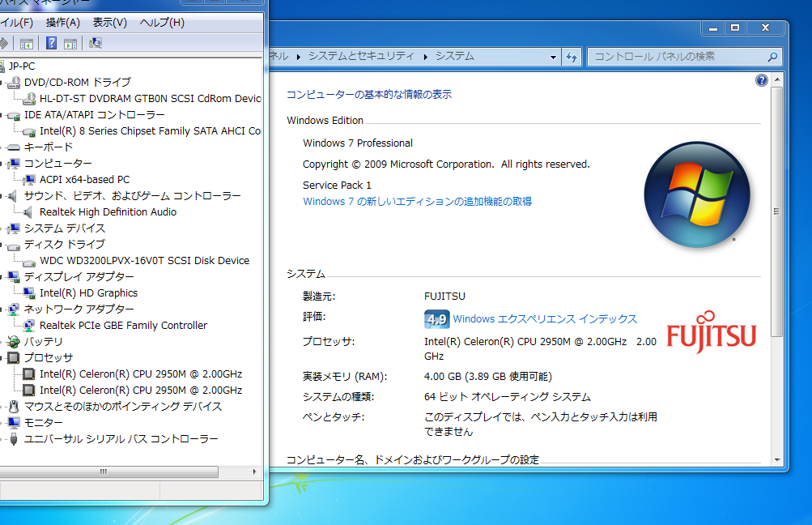Click the refresh button beside the address bar
Screen dimensions: 812x525
572,57
